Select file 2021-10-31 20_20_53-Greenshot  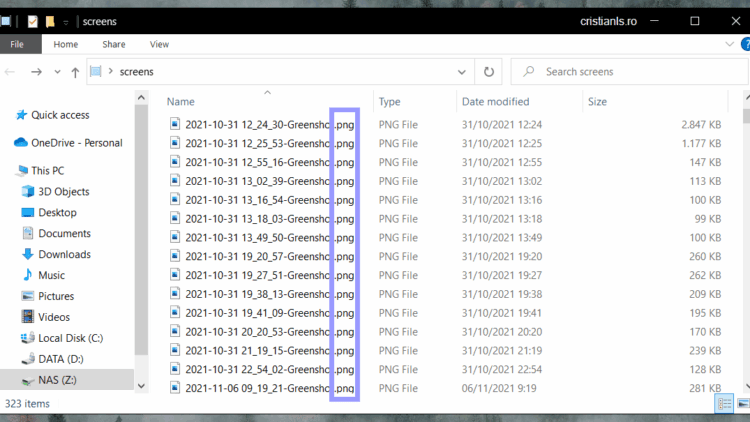tap(270, 332)
